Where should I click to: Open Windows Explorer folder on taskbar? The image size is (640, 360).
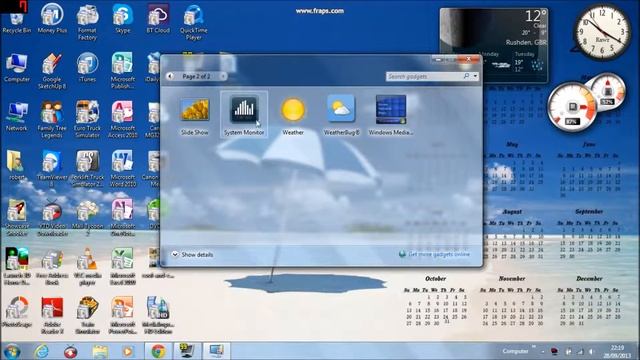click(x=100, y=351)
